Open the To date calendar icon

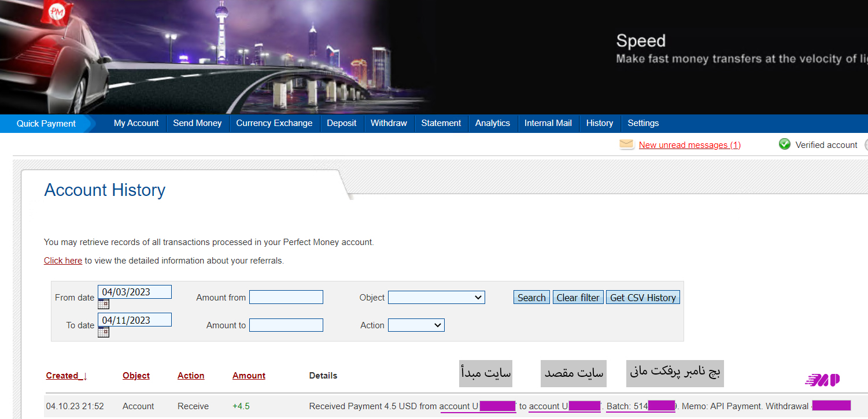(x=104, y=332)
